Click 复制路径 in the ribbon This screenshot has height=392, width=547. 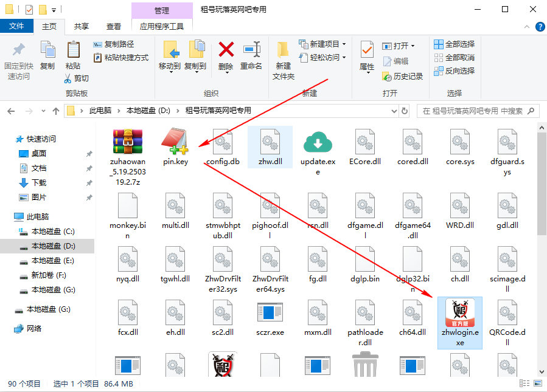coord(114,44)
